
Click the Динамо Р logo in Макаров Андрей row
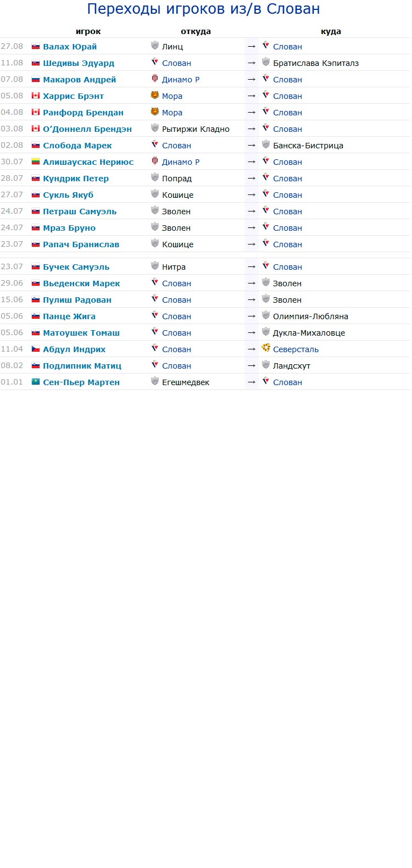155,79
